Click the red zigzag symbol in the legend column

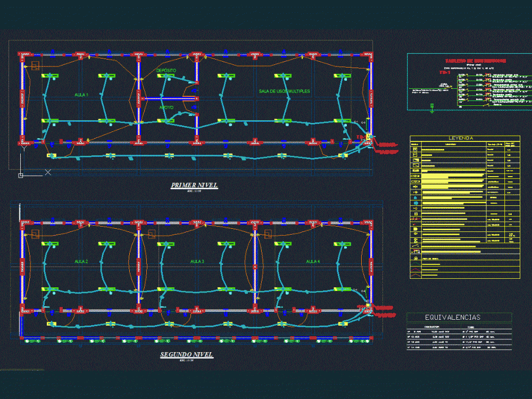coord(415,219)
